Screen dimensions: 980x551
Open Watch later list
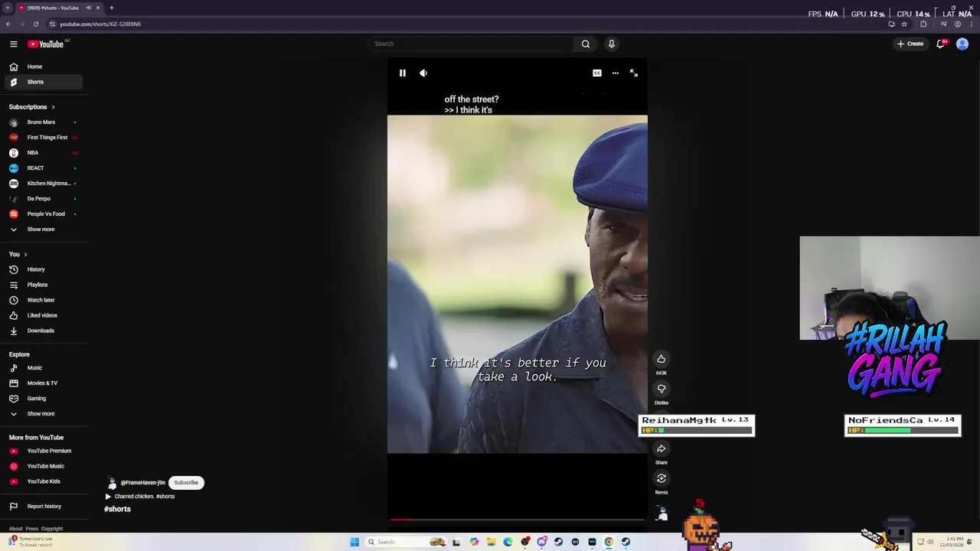pos(44,300)
